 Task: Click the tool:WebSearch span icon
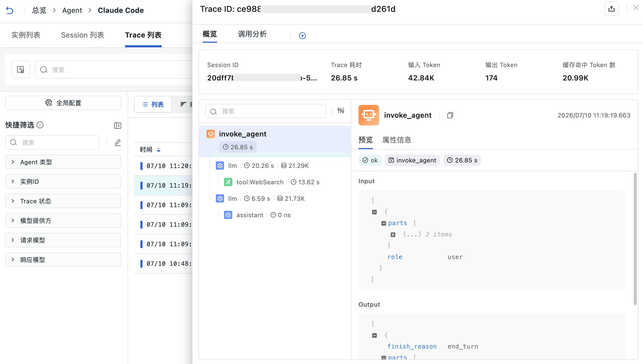[x=228, y=182]
